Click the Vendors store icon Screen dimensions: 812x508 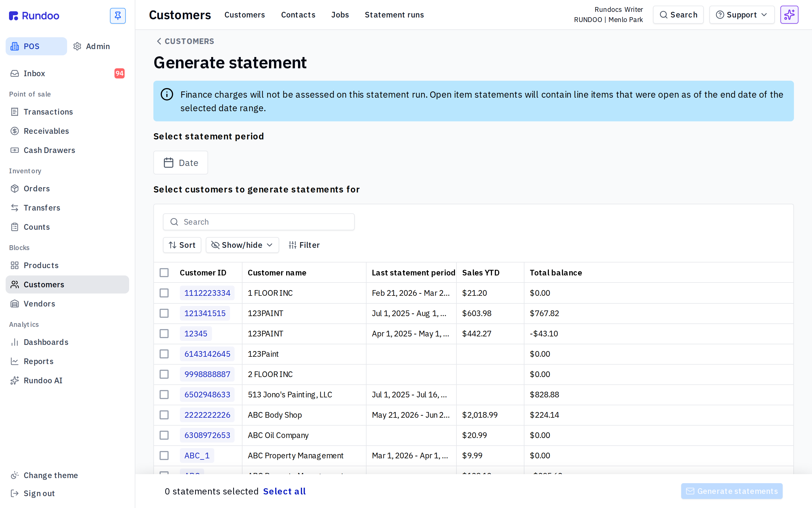coord(15,304)
